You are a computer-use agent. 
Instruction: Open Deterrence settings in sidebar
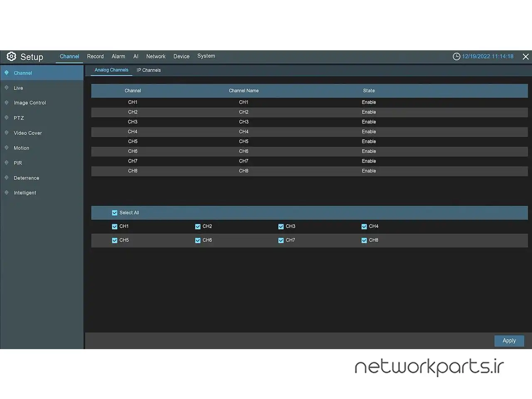[x=26, y=178]
